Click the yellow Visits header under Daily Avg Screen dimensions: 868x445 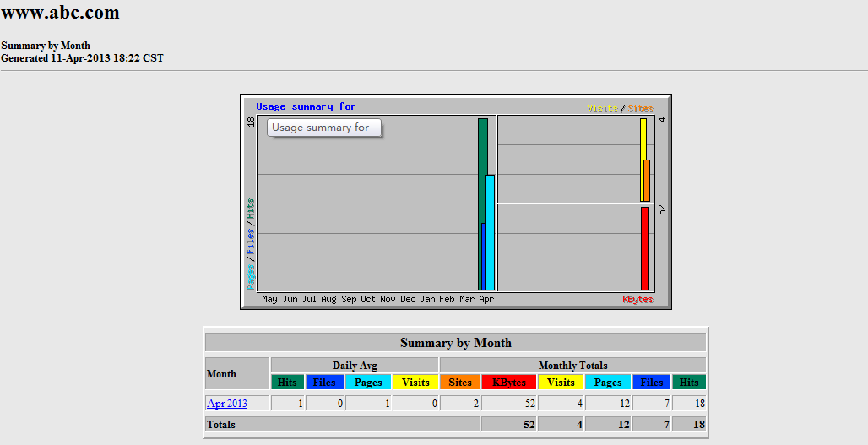[x=415, y=382]
